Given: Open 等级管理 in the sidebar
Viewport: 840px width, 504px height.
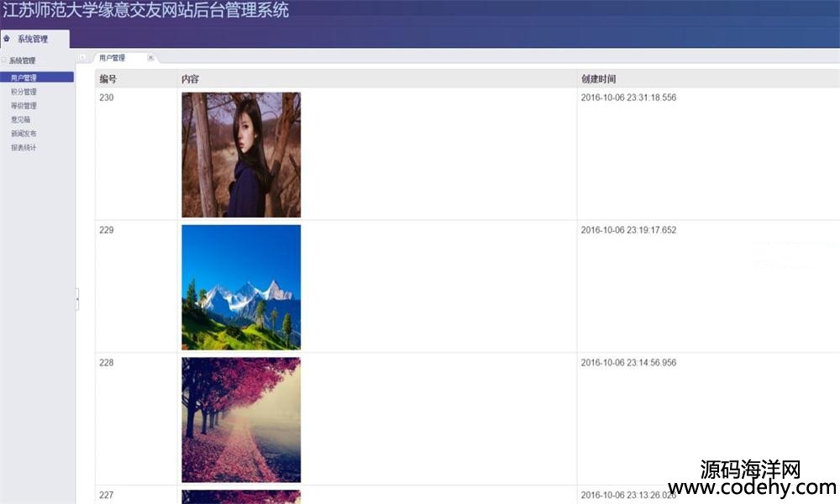Looking at the screenshot, I should [x=24, y=106].
